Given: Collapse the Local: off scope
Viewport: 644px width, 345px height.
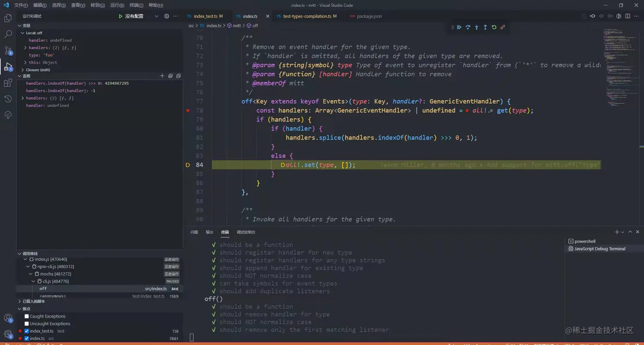Looking at the screenshot, I should pos(23,33).
